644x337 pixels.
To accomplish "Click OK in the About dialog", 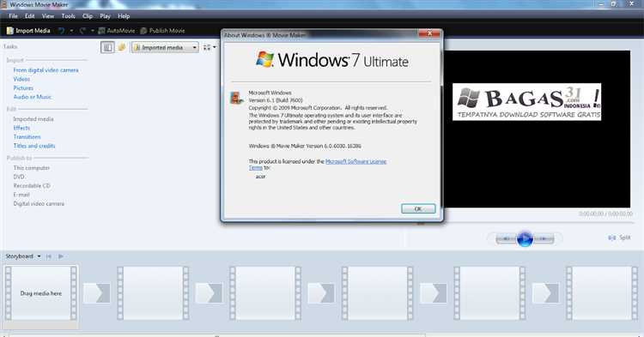I will 418,208.
